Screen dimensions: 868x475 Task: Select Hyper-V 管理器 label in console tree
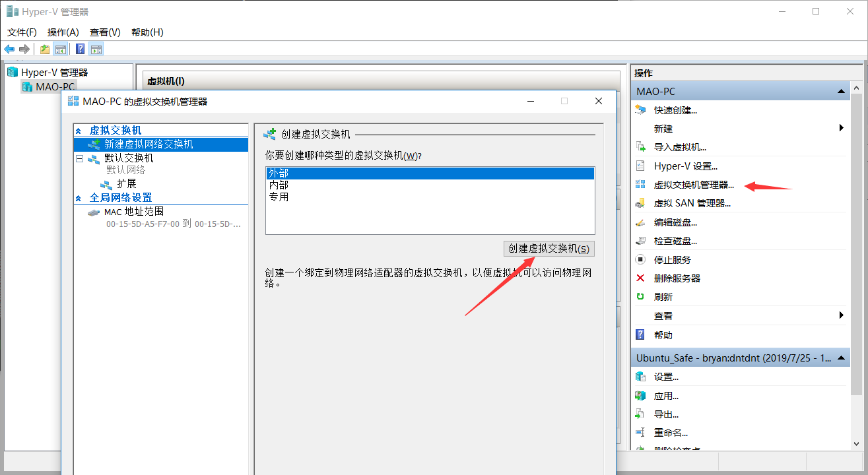54,73
